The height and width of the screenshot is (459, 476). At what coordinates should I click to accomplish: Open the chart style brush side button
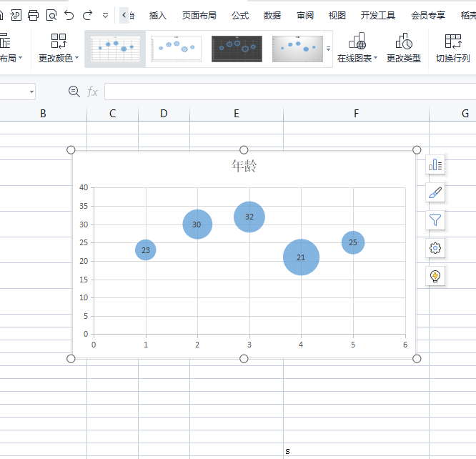[435, 192]
